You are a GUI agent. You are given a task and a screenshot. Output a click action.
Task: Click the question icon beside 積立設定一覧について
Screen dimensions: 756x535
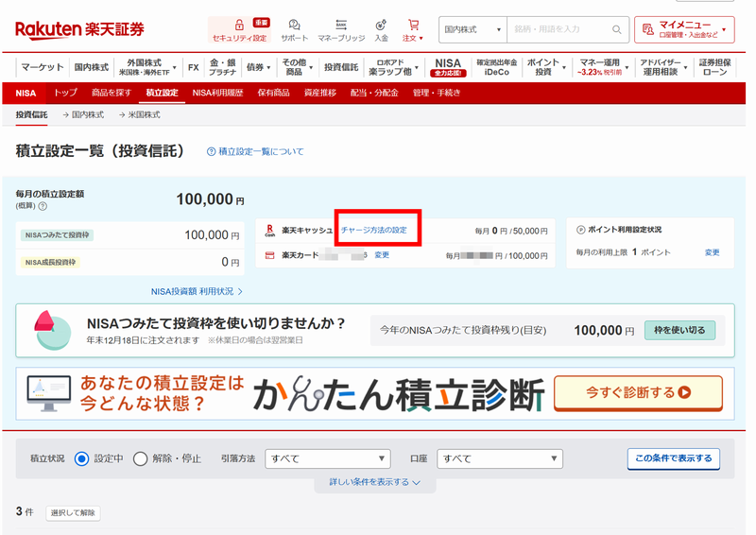(x=211, y=151)
